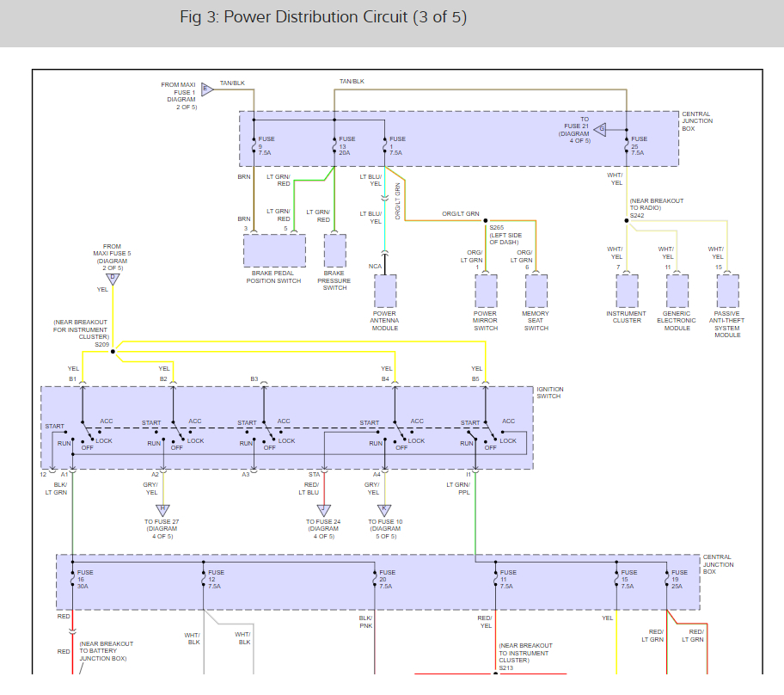Screen dimensions: 784x695
Task: Click the 'FUSE 19 25A' label
Action: pyautogui.click(x=679, y=580)
